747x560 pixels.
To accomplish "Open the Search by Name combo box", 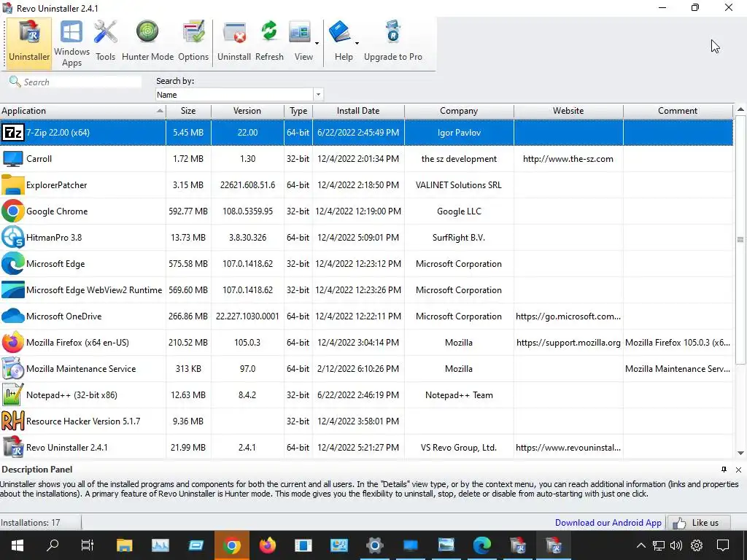I will click(x=239, y=95).
